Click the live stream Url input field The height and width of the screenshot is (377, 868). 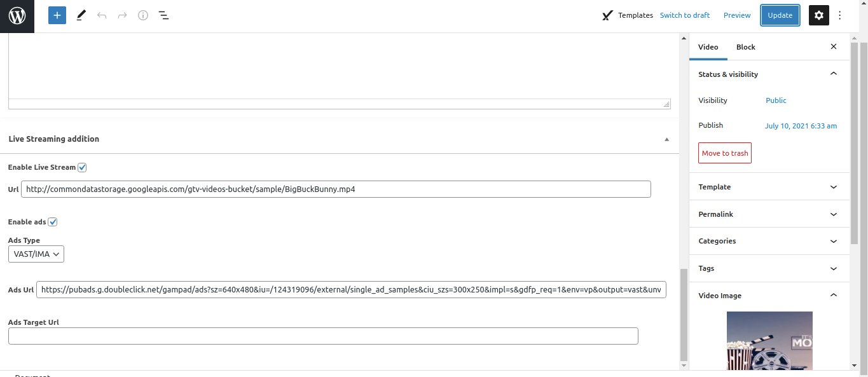[336, 189]
